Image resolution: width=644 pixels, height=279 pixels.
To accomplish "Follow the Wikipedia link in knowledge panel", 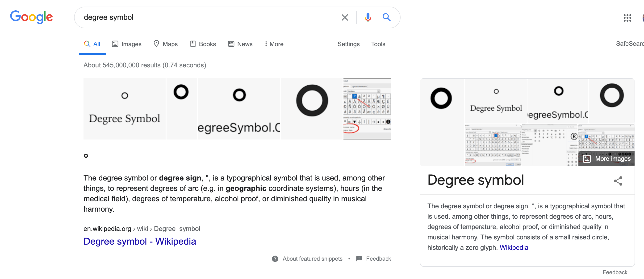I will pos(514,247).
